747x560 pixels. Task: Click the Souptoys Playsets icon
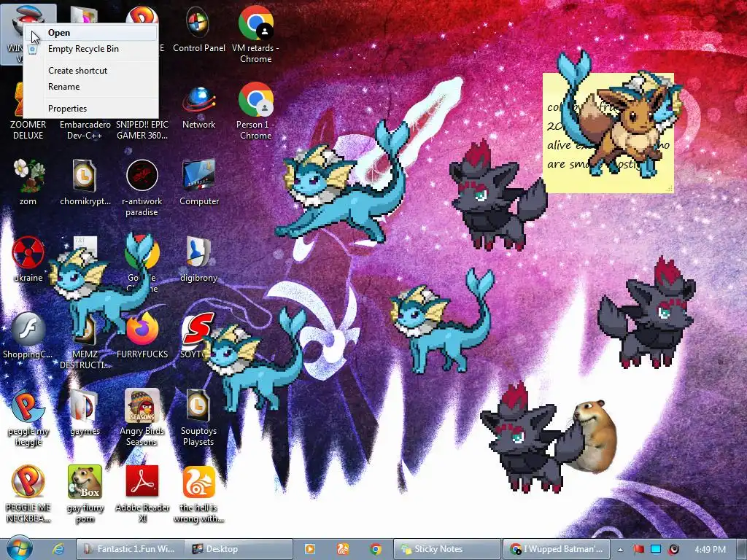(x=198, y=418)
